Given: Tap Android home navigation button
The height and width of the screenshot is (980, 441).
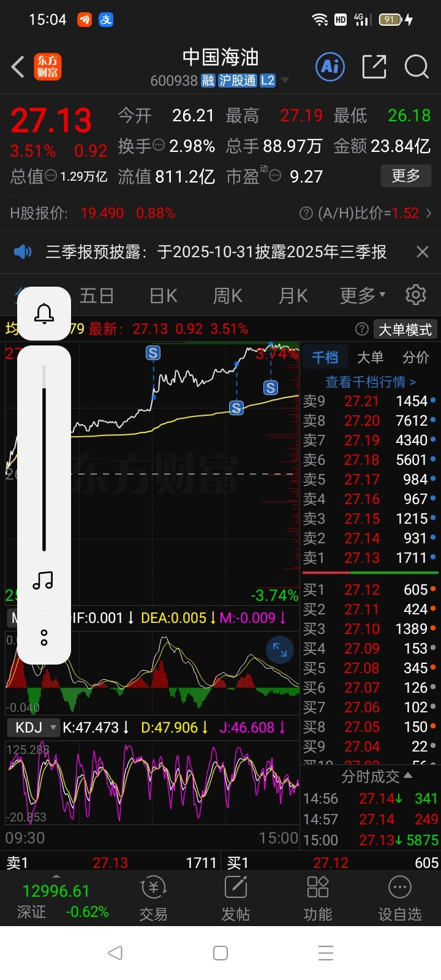Looking at the screenshot, I should click(x=221, y=953).
